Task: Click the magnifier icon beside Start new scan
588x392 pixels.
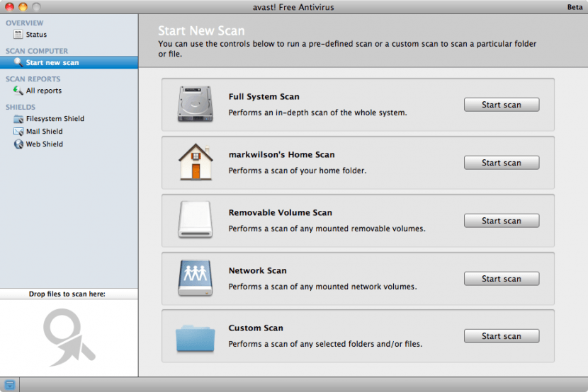Action: coord(18,62)
